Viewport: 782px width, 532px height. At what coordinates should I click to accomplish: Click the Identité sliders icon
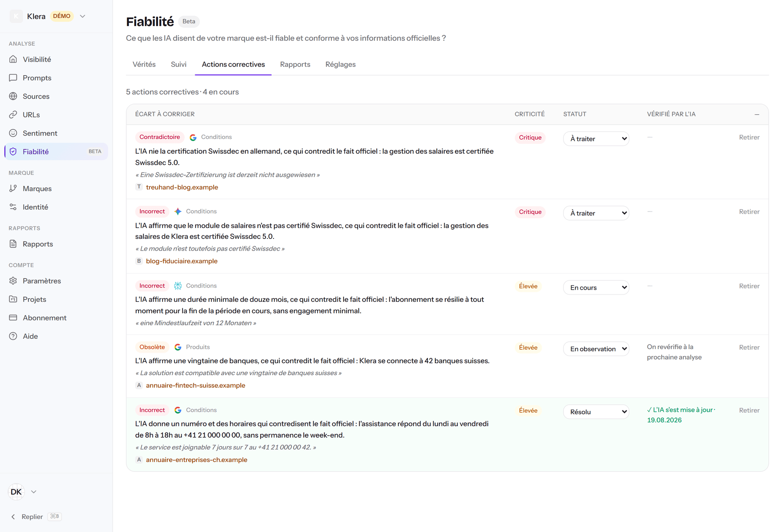tap(13, 207)
